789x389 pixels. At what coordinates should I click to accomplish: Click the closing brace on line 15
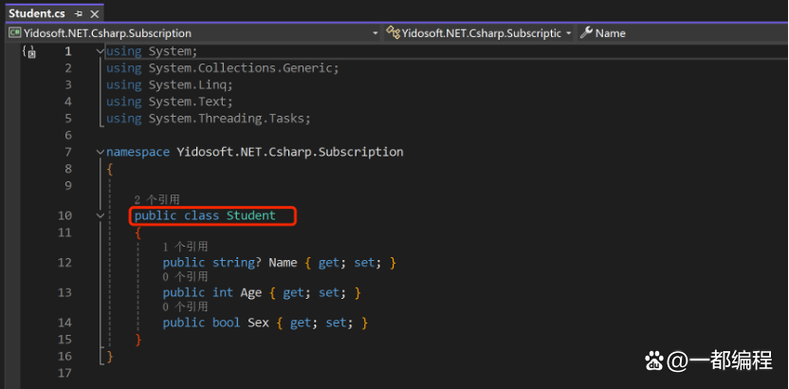pyautogui.click(x=138, y=340)
